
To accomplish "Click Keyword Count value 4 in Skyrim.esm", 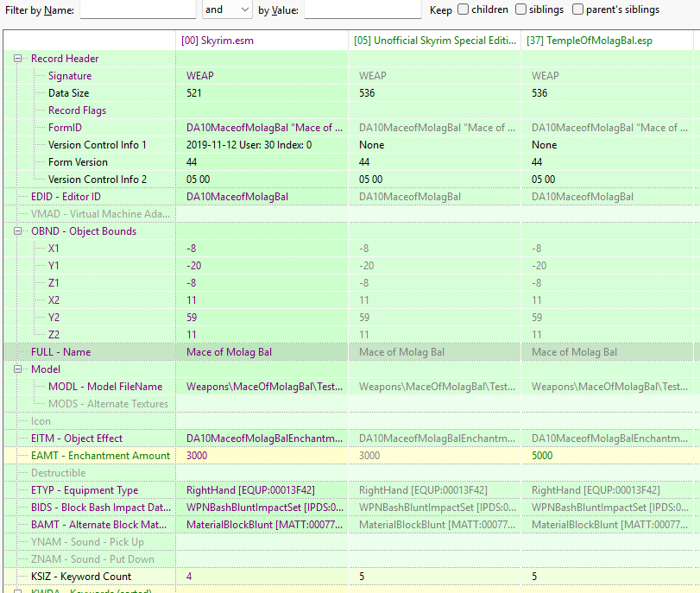I will pyautogui.click(x=189, y=577).
